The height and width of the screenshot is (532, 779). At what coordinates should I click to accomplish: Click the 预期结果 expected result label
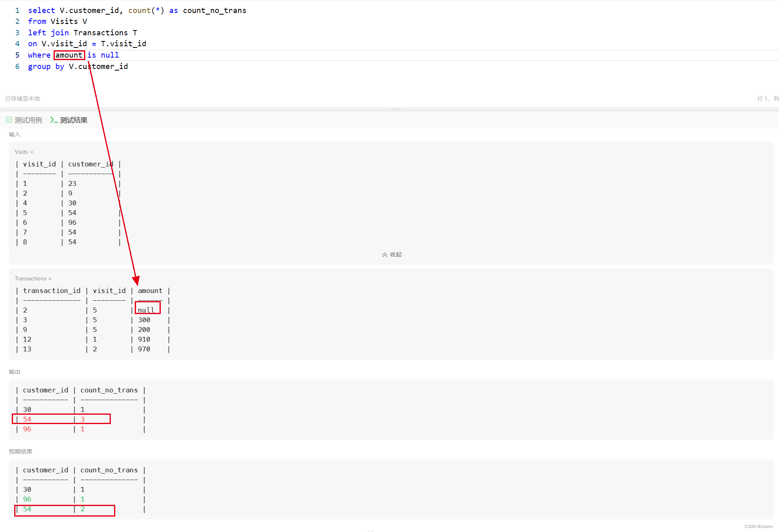pos(21,452)
